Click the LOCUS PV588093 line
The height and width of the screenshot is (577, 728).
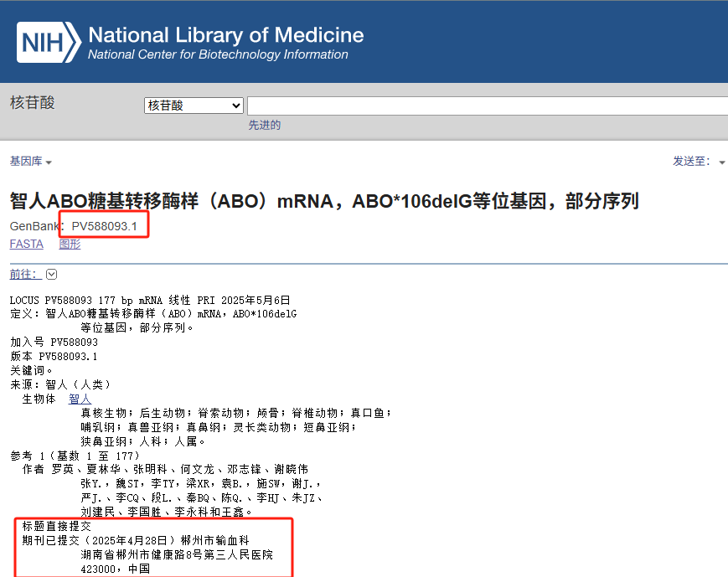tap(150, 300)
